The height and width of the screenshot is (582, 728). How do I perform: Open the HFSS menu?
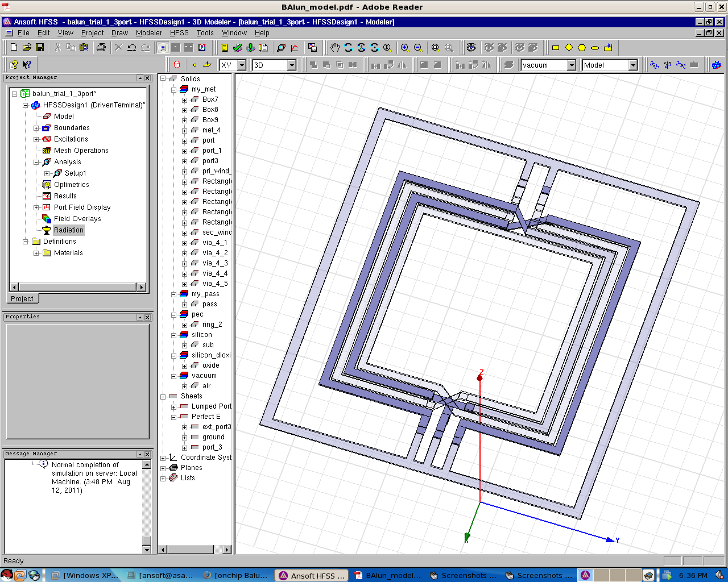tap(179, 33)
